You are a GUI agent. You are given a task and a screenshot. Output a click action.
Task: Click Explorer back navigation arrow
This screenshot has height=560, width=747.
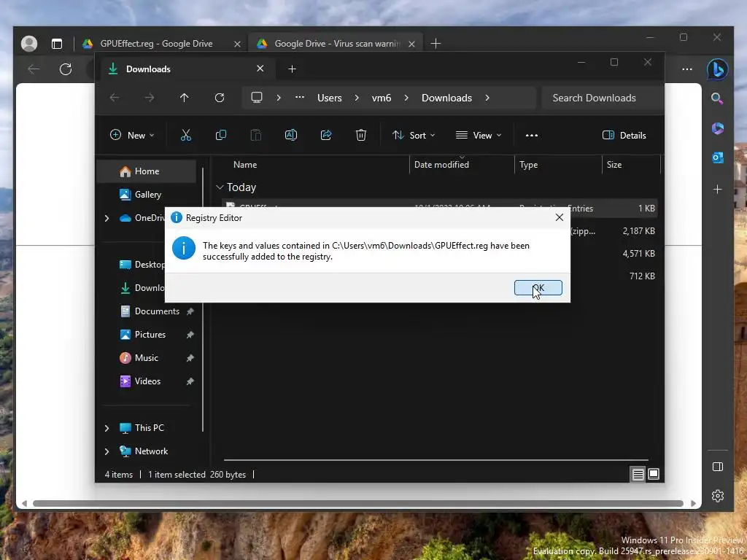coord(115,98)
